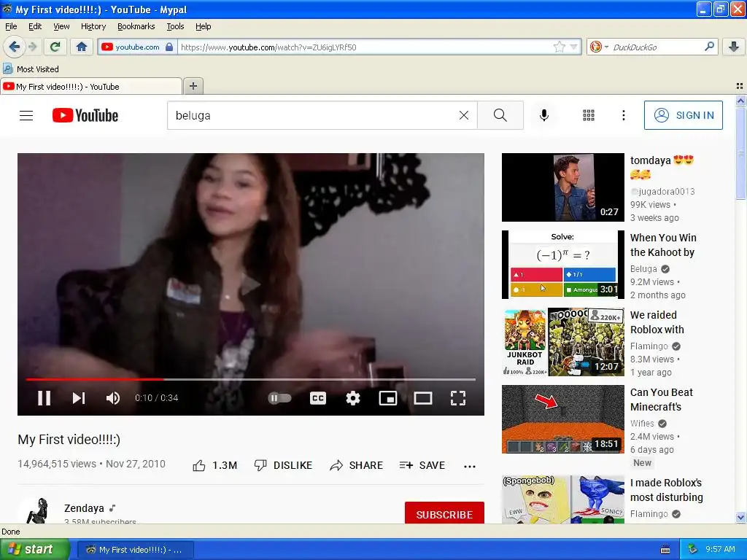Open the Junkbot Raid video thumbnail
747x560 pixels.
click(562, 342)
